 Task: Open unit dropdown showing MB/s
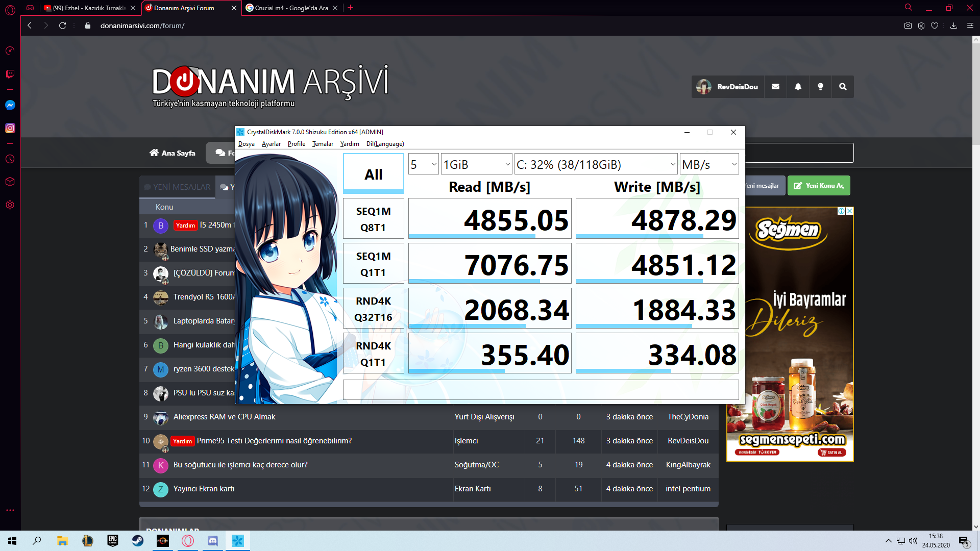pos(709,164)
